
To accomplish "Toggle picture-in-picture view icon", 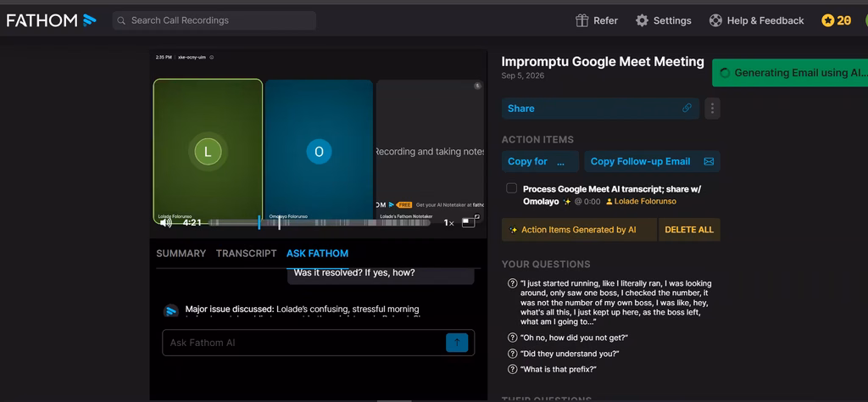I will point(469,222).
